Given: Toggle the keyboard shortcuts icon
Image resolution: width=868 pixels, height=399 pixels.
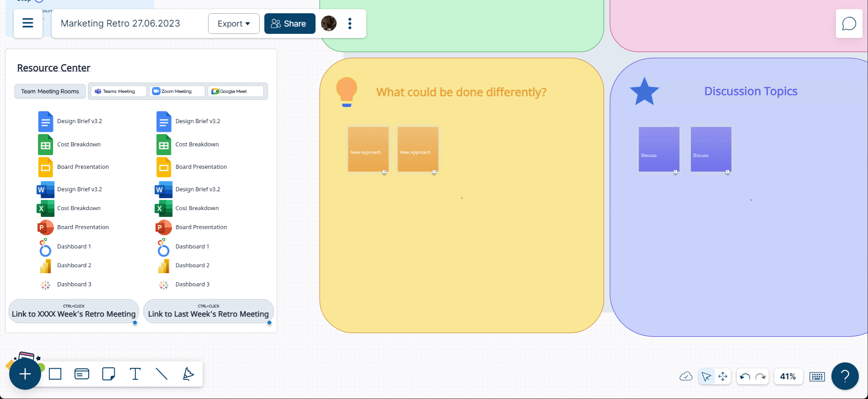Looking at the screenshot, I should 817,377.
